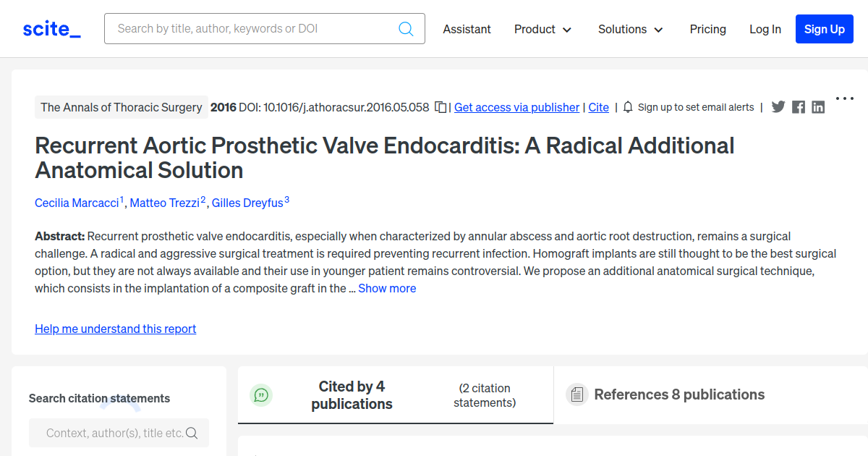The height and width of the screenshot is (456, 868).
Task: Click the search magnifier icon in header
Action: (x=407, y=29)
